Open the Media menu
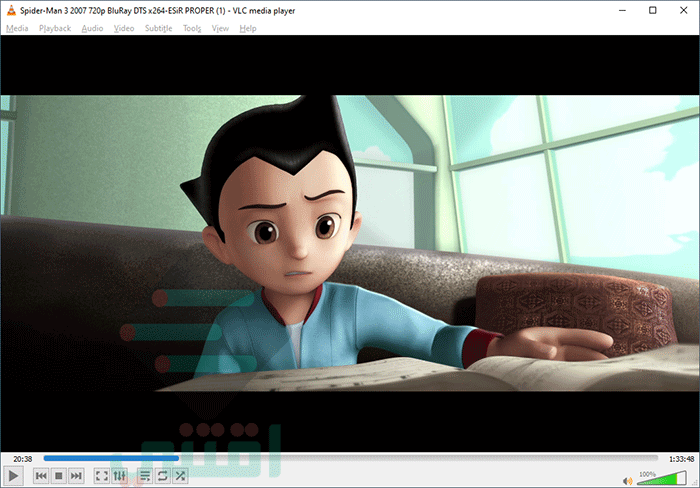The width and height of the screenshot is (700, 488). point(17,28)
